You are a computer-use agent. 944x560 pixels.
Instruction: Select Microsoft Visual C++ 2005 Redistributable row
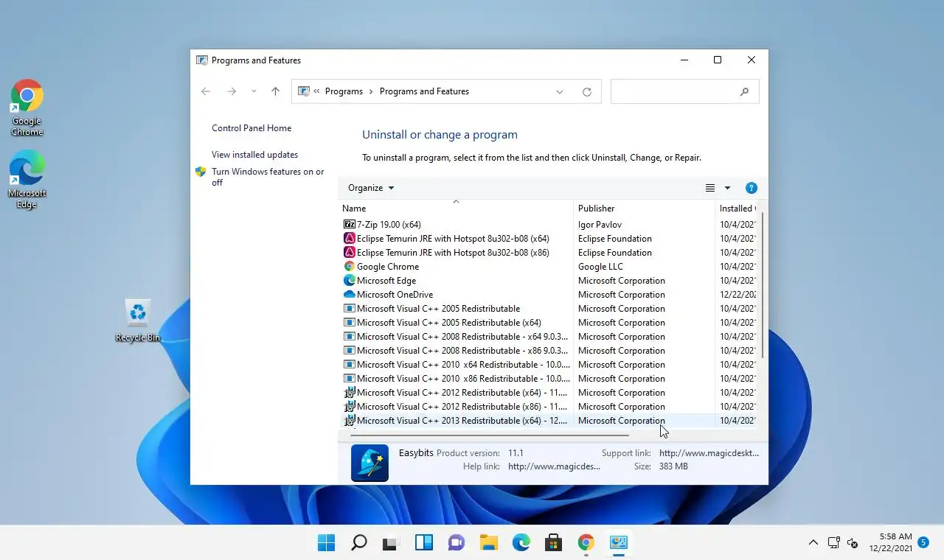click(548, 309)
